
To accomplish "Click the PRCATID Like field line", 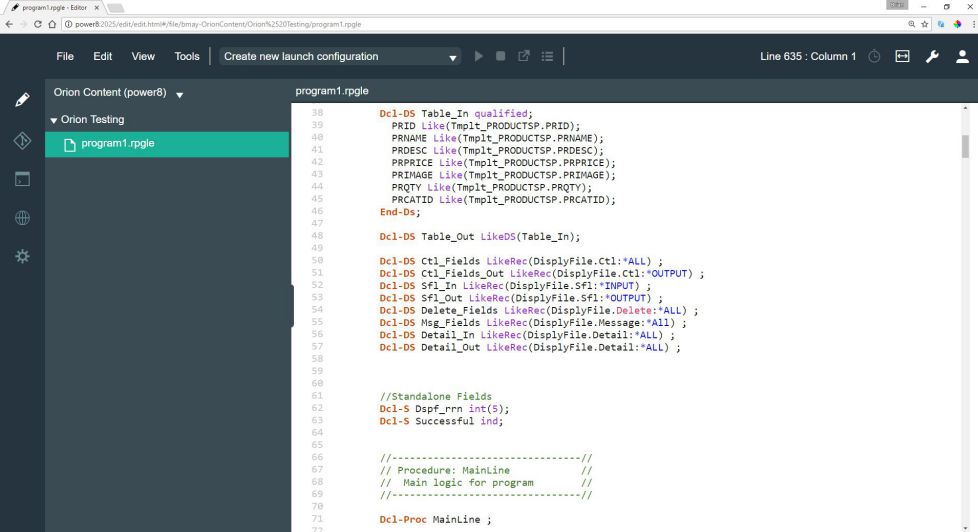I will (x=503, y=200).
